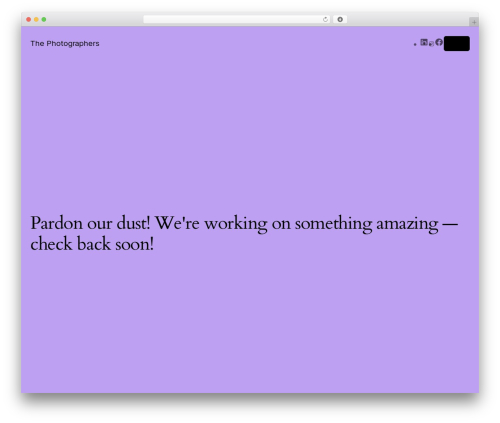Image resolution: width=500 pixels, height=423 pixels.
Task: Click the 'check back soon!' text line
Action: coord(92,244)
